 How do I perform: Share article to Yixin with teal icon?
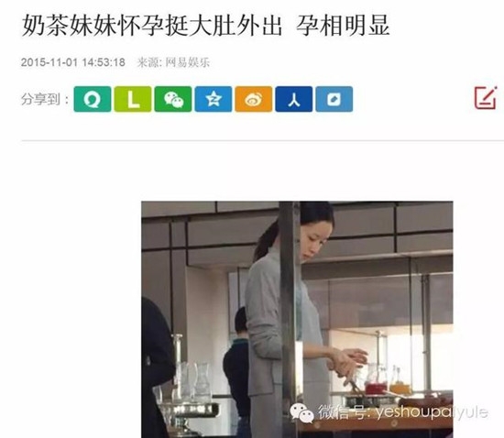93,99
